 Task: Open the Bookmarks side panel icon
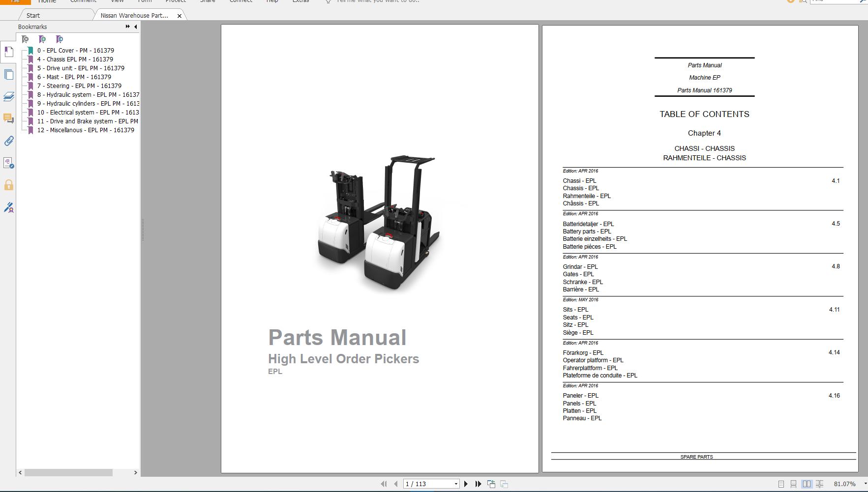pyautogui.click(x=8, y=52)
